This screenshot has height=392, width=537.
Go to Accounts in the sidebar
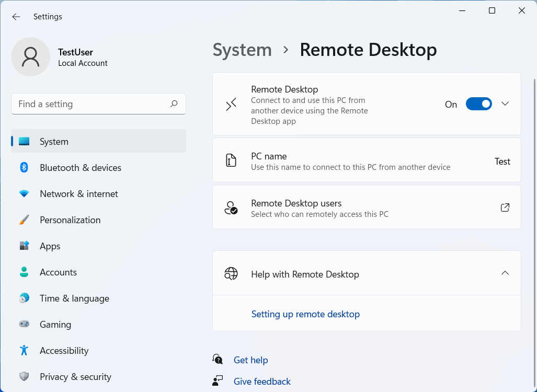[x=58, y=272]
